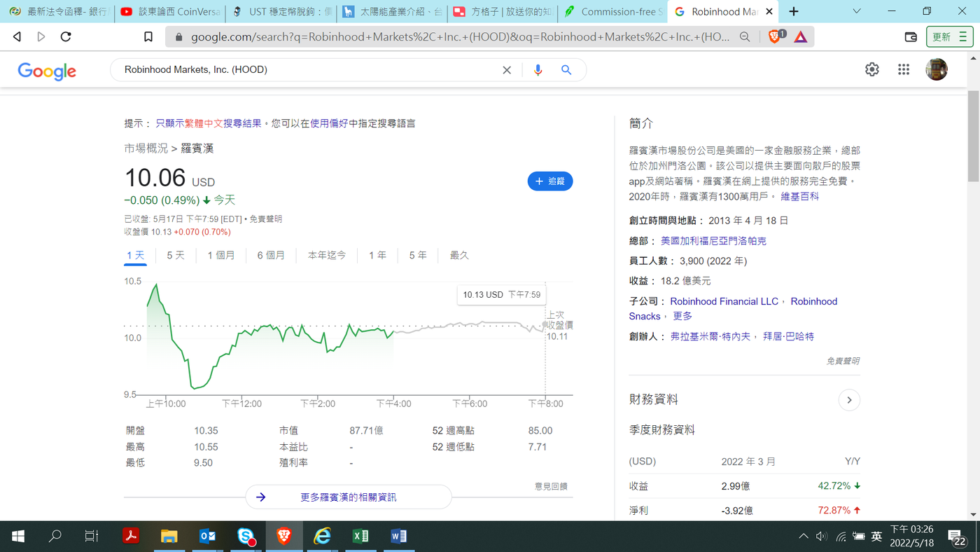Open 弗拉基米爾·特內夫 founder link

710,337
